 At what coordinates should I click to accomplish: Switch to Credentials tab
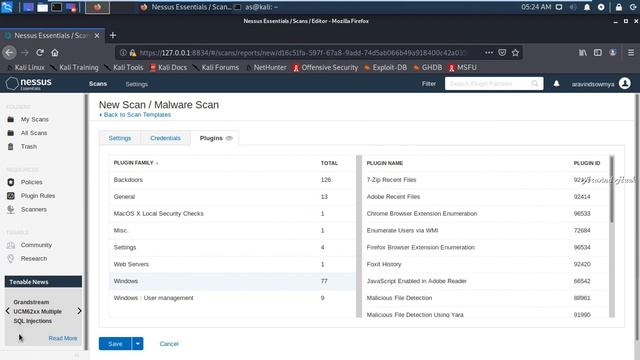tap(165, 138)
